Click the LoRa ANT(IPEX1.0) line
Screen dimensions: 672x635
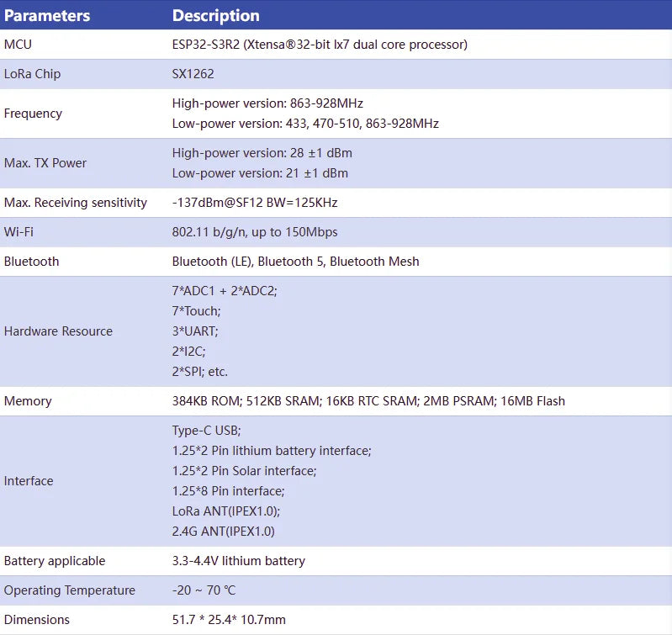click(226, 511)
